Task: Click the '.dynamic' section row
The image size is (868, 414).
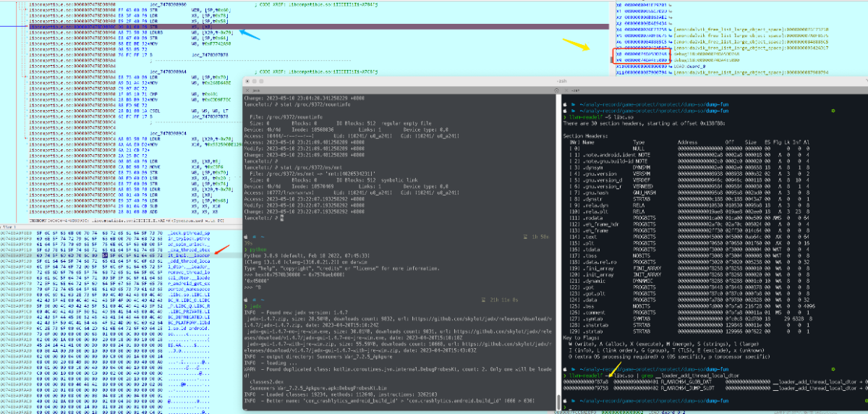Action: (689, 281)
